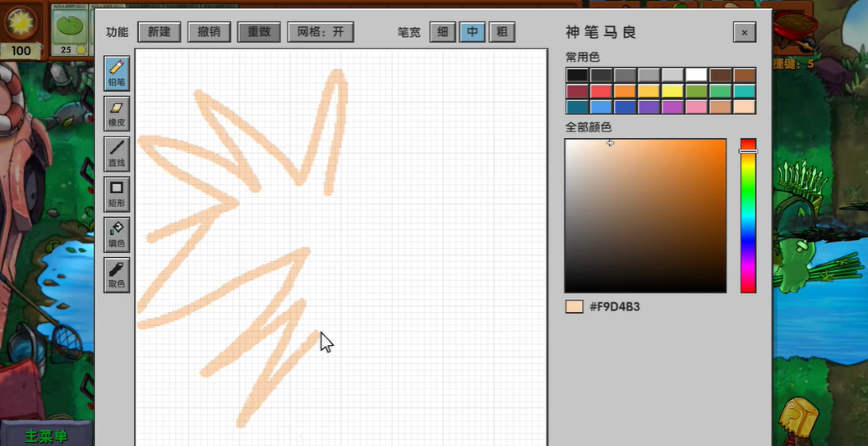Pick the mint green color swatch
The width and height of the screenshot is (868, 446).
pos(721,91)
